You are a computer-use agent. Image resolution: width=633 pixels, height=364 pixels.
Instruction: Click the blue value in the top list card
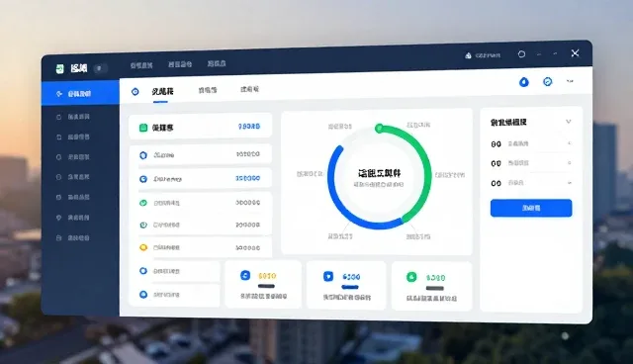249,127
